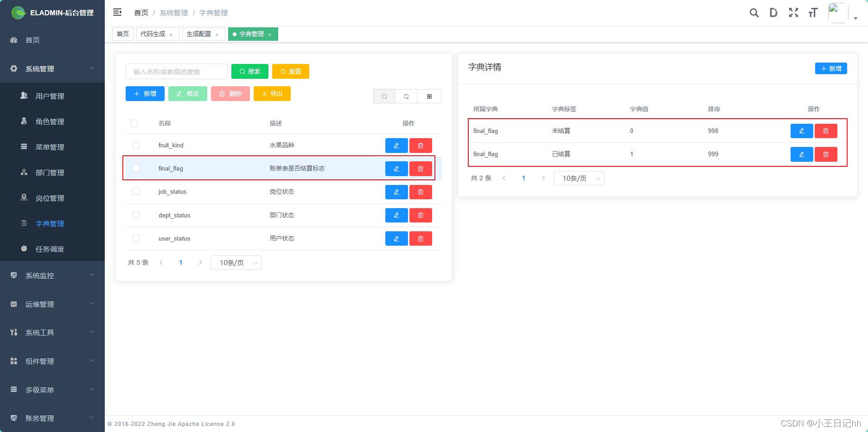Edit the dept_status dictionary row
Viewport: 868px width, 432px height.
(396, 215)
